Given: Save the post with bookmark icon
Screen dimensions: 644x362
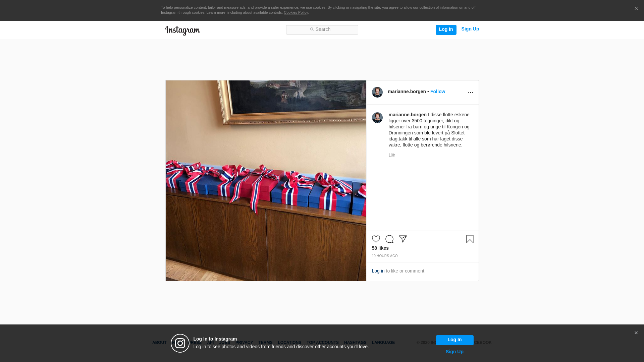Looking at the screenshot, I should click(x=470, y=239).
